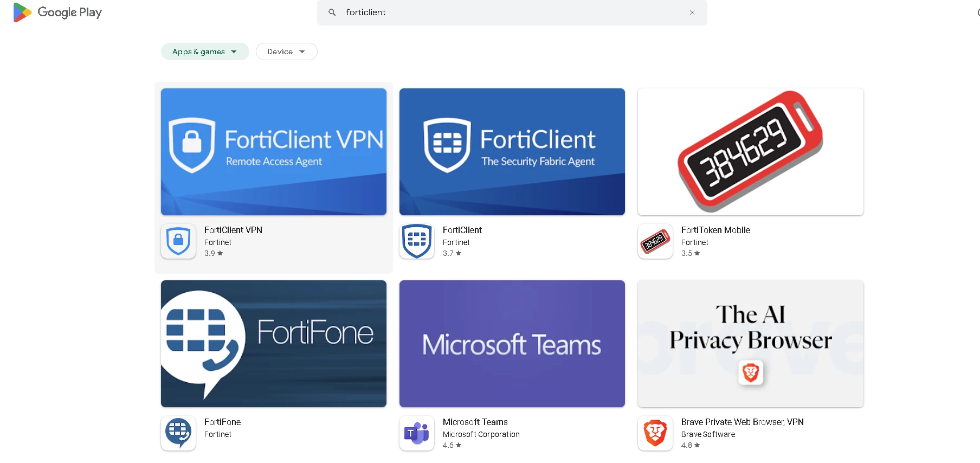This screenshot has height=463, width=980.
Task: Click FortiToken Mobile small app icon
Action: [655, 241]
